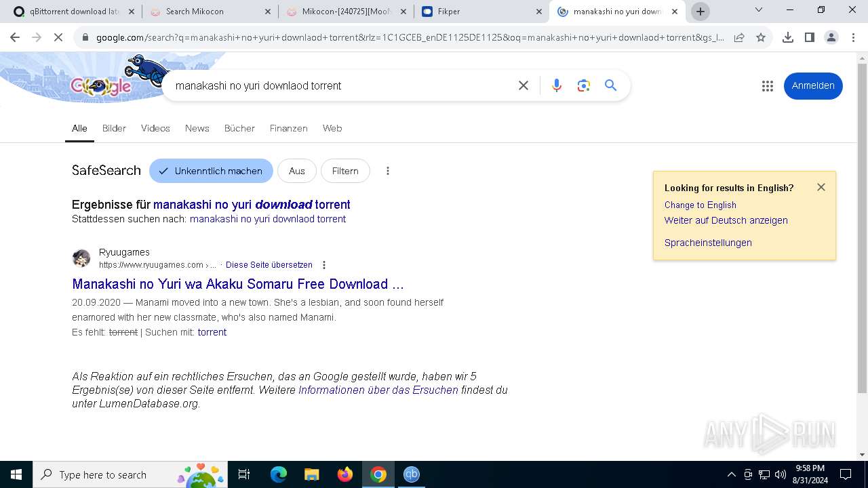The image size is (868, 488).
Task: Open SafeSearch more options menu
Action: (x=388, y=171)
